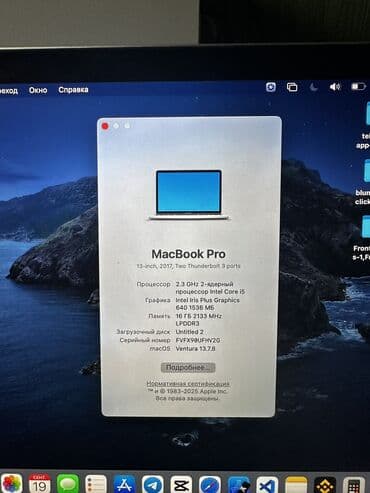The width and height of the screenshot is (370, 493).
Task: Open the Переход menu
Action: 9,91
